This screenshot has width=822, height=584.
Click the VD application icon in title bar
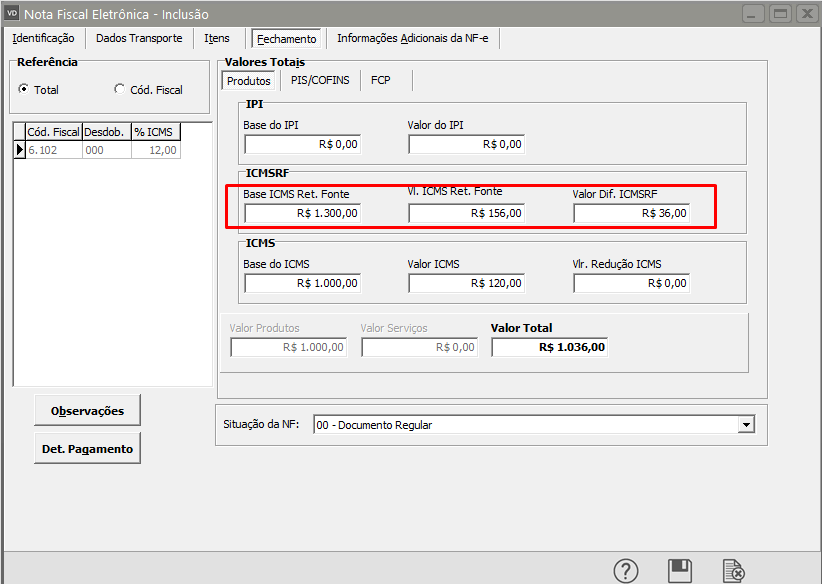(12, 13)
